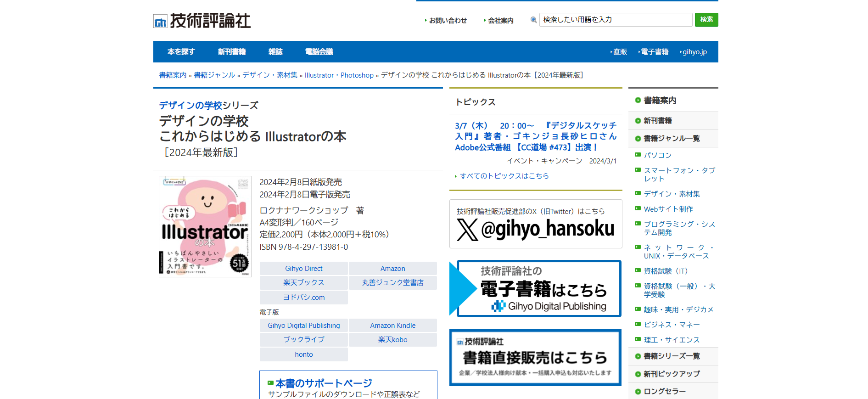Open 書籍シリーズ一覧 in the sidebar

tap(672, 356)
